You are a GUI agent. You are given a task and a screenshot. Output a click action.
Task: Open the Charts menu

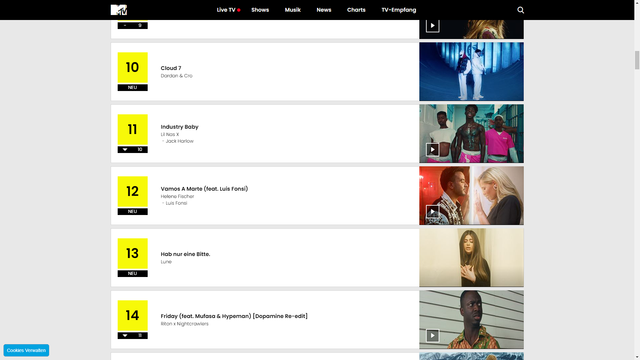coord(356,10)
